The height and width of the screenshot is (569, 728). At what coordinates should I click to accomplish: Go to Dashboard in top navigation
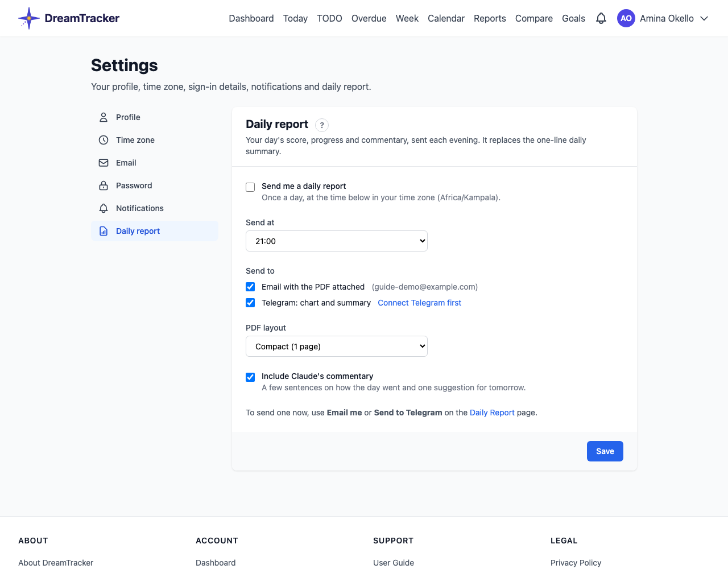point(251,18)
